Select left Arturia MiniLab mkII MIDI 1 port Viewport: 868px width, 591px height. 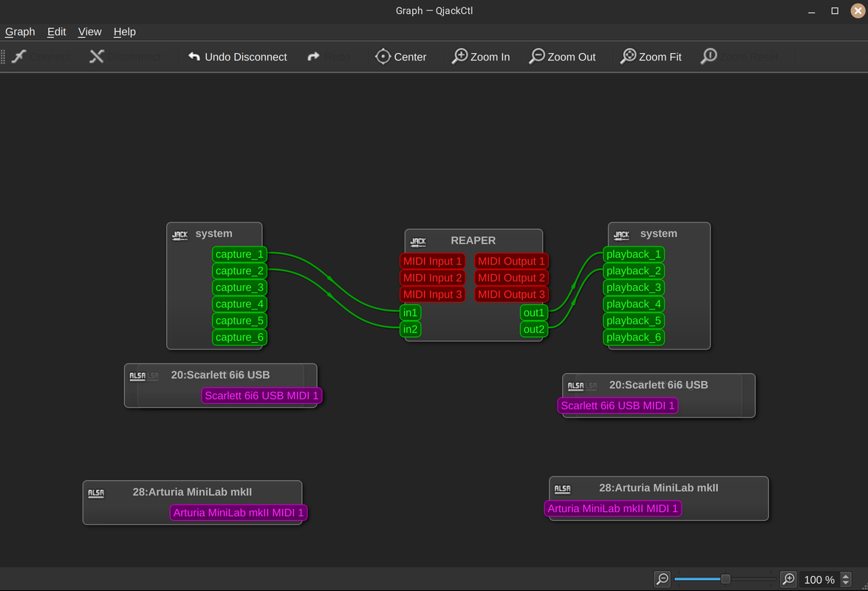(x=239, y=513)
